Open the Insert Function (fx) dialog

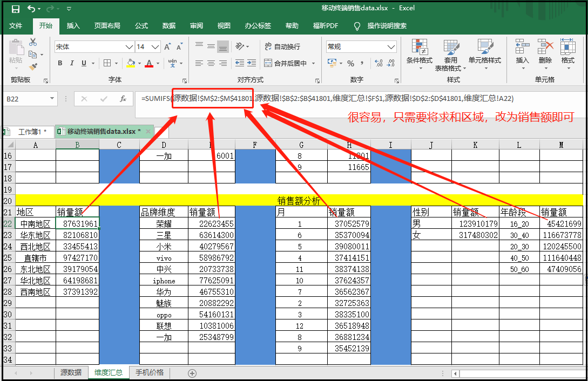point(123,99)
